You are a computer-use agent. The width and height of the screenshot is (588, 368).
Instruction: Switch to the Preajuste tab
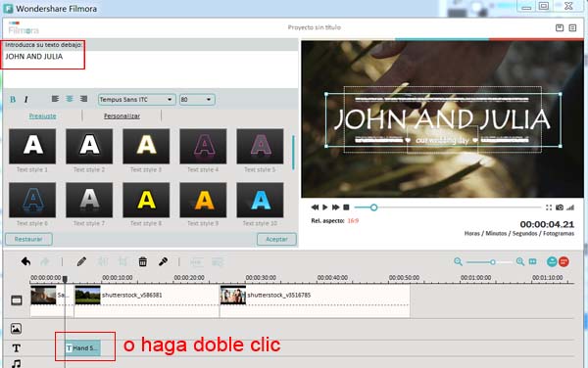[x=42, y=116]
